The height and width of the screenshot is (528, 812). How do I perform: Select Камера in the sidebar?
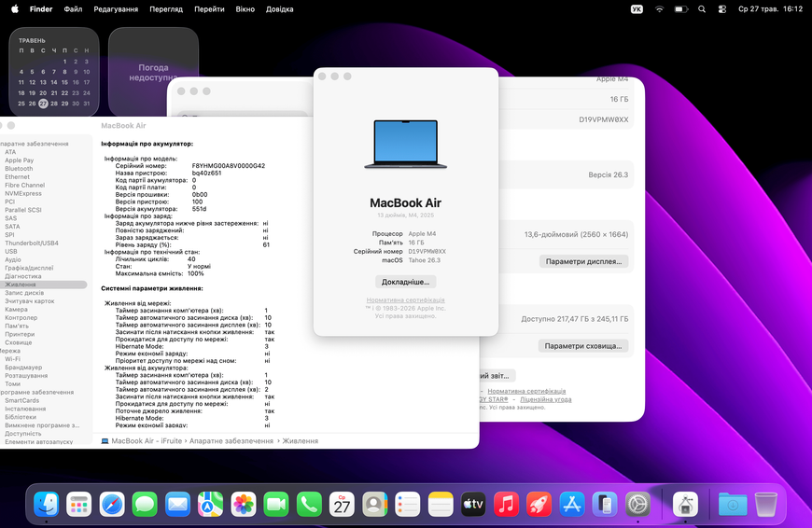pos(16,310)
